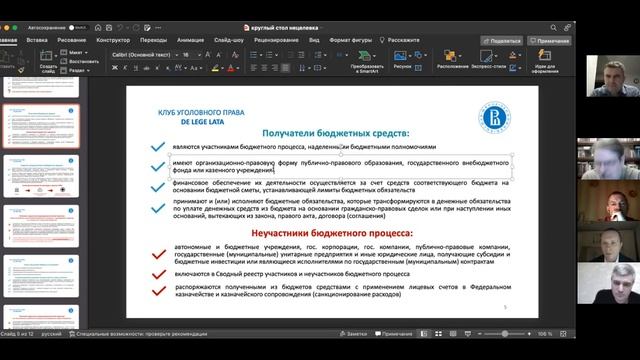This screenshot has width=640, height=360.
Task: Justify text alignment icon
Action: coord(285,68)
